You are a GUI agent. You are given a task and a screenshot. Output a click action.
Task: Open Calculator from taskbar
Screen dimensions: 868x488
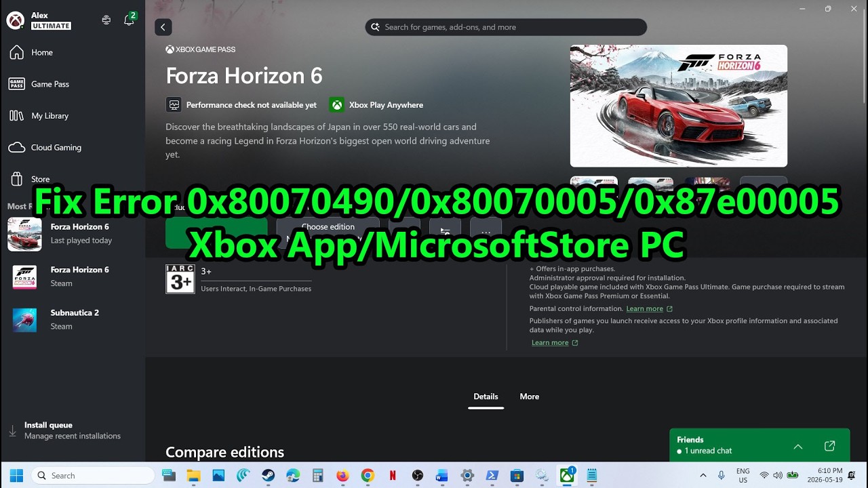click(x=318, y=476)
